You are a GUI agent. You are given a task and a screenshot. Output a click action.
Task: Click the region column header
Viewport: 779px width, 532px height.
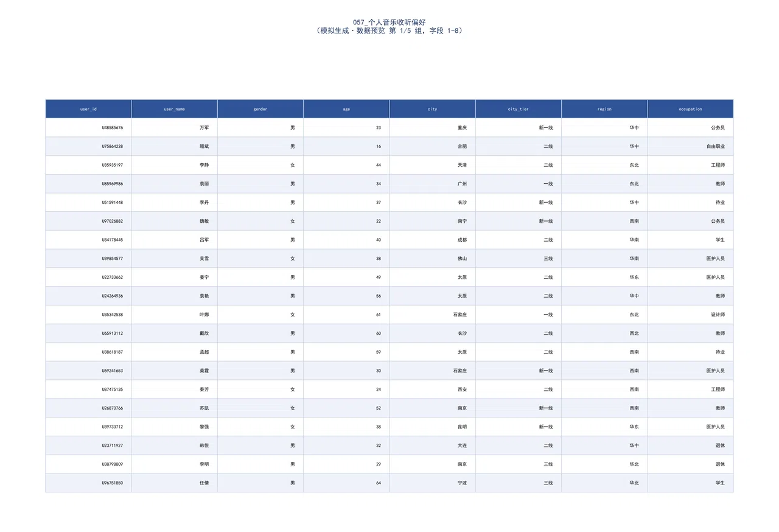tap(604, 109)
